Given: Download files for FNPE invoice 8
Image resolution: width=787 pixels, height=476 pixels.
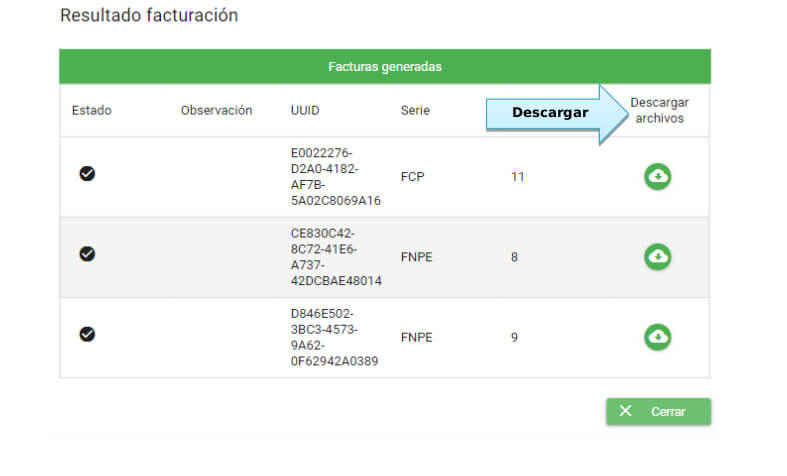Looking at the screenshot, I should point(657,257).
